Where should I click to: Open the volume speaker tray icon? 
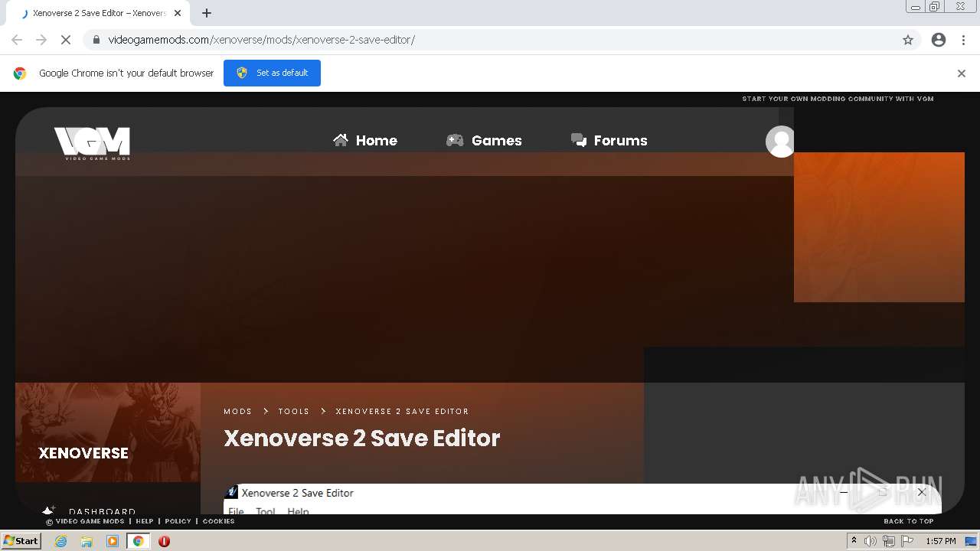[871, 541]
